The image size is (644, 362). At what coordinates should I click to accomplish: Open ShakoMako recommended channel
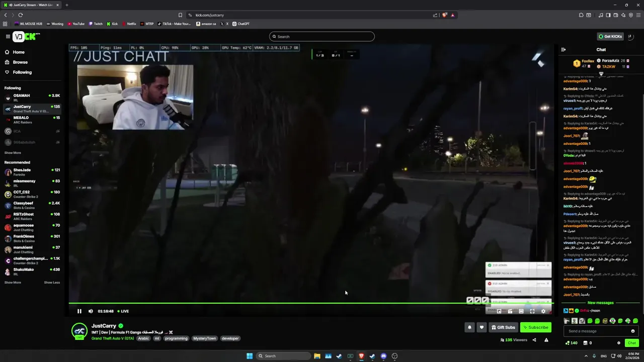point(33,271)
